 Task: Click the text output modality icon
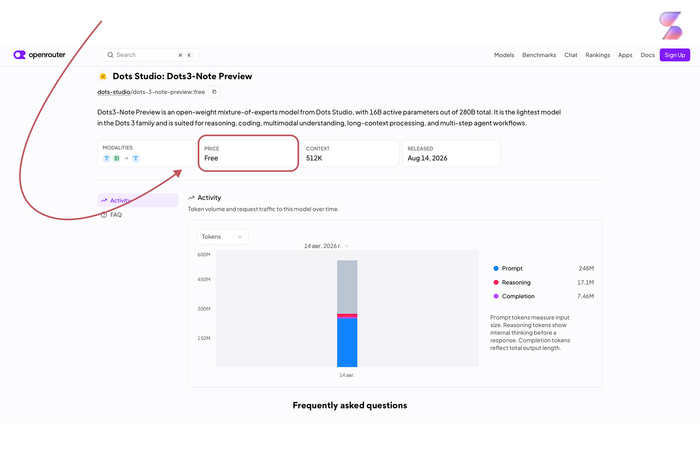[136, 158]
